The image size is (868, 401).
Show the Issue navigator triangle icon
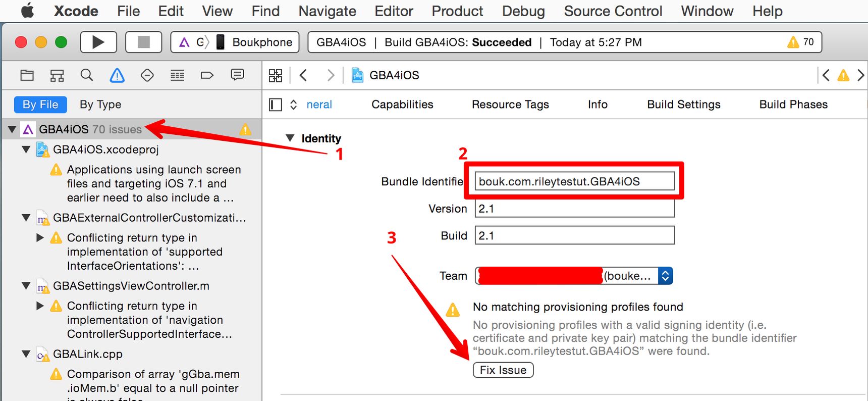[x=117, y=75]
